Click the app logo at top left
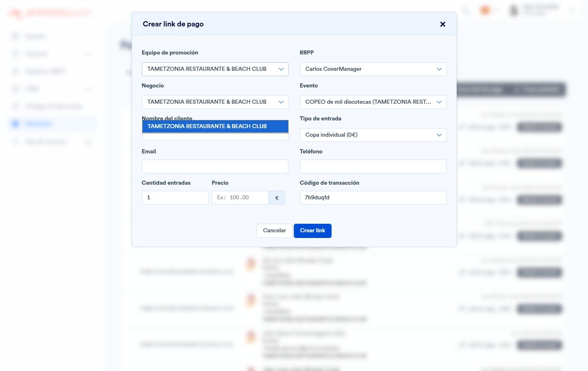The image size is (588, 371). [x=50, y=13]
